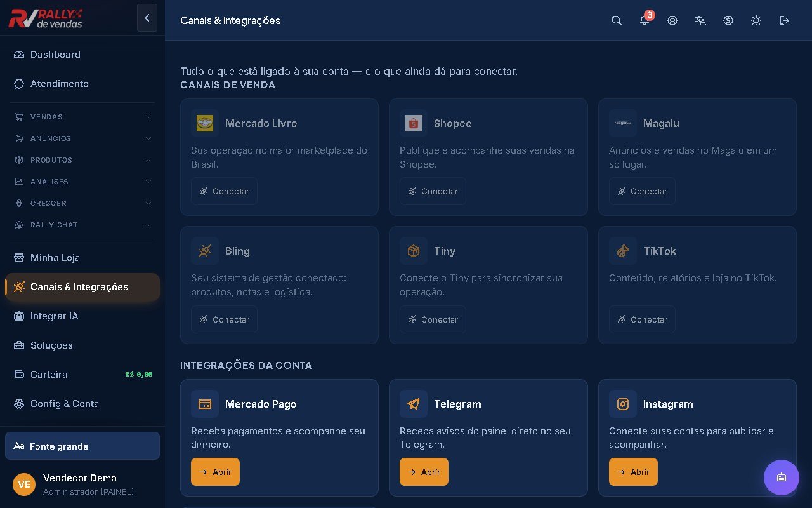The height and width of the screenshot is (508, 812).
Task: Open the purple chatbot floating button
Action: point(782,478)
